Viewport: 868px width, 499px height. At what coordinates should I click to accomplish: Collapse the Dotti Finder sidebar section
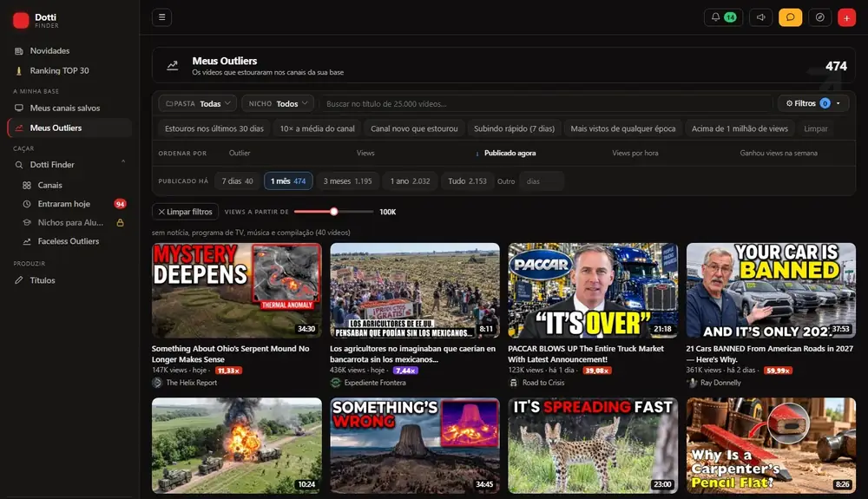[123, 161]
